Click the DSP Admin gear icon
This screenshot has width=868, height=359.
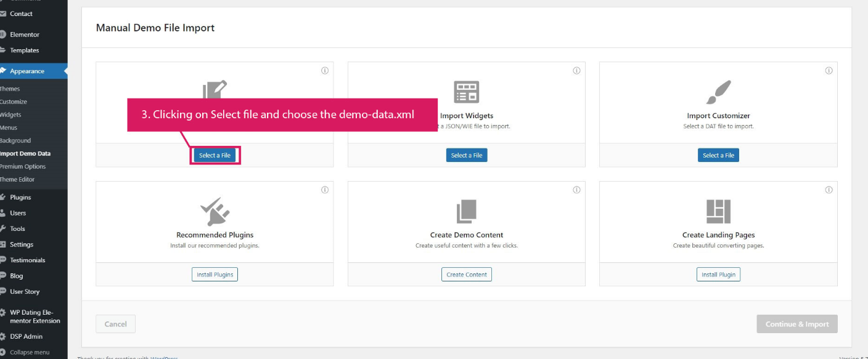(x=2, y=336)
